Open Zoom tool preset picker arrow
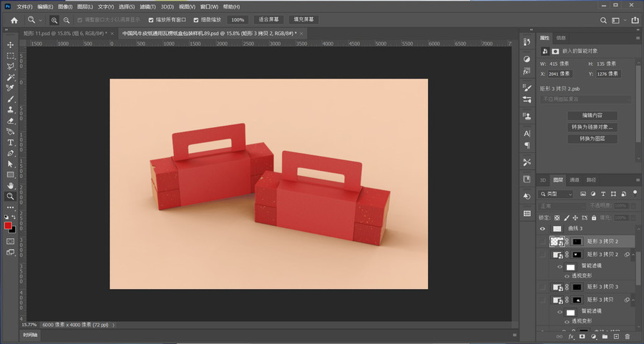The width and height of the screenshot is (644, 344). (40, 20)
